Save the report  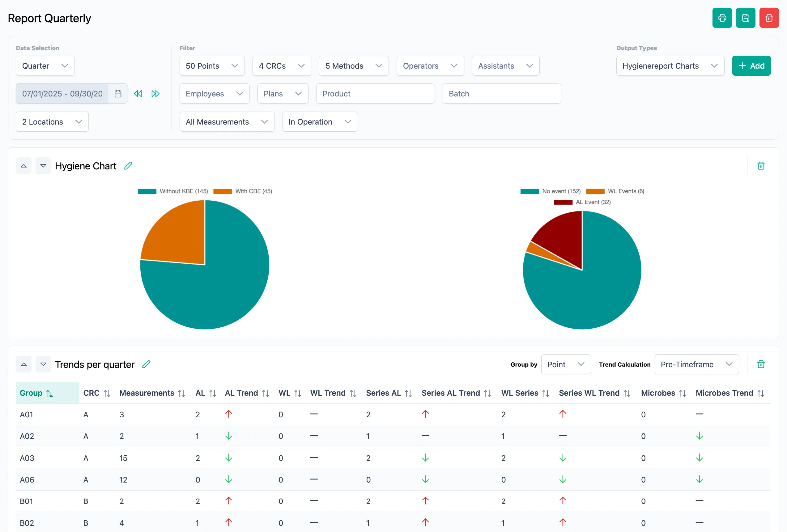tap(745, 18)
